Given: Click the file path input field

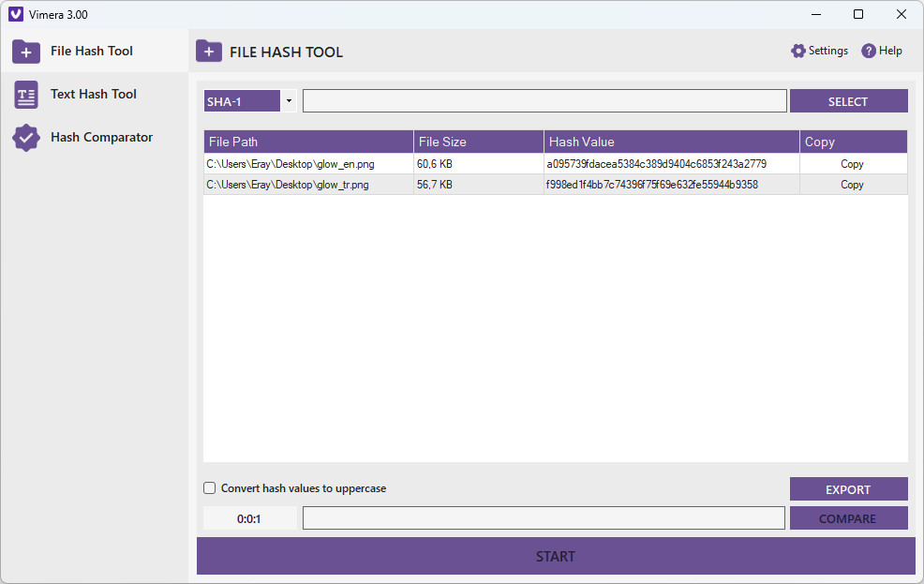Looking at the screenshot, I should 544,101.
